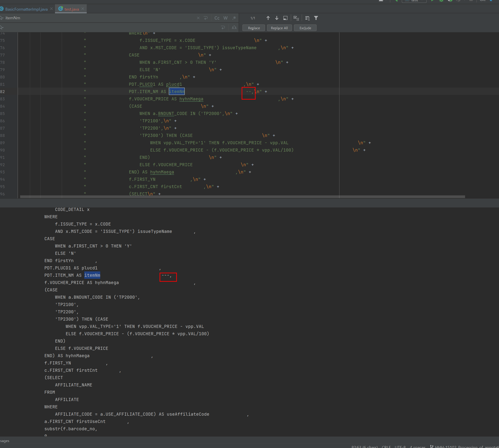Click the Replace button
499x448 pixels.
[254, 28]
